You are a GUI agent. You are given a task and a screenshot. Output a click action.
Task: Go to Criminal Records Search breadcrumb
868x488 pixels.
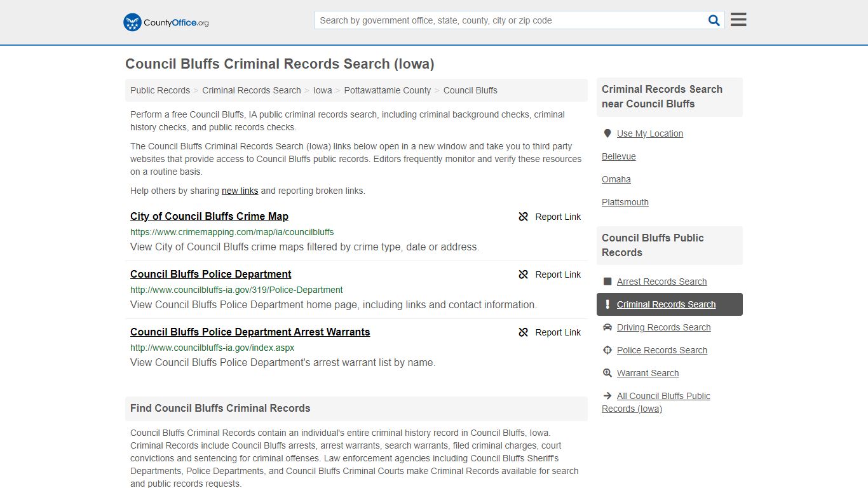[x=252, y=90]
